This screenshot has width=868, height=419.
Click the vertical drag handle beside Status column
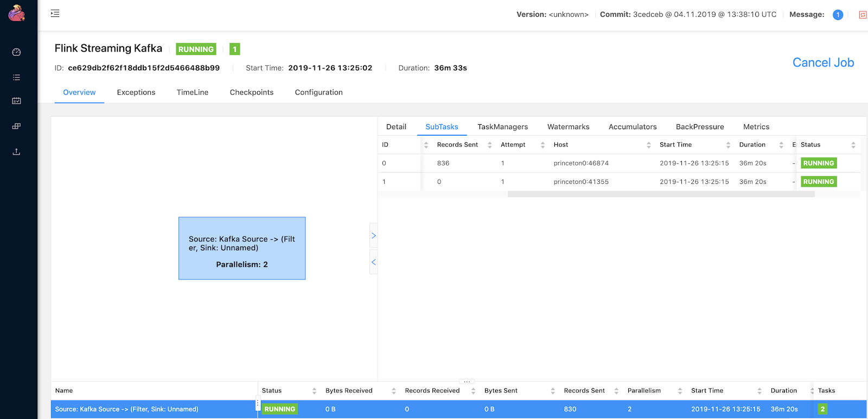point(258,404)
